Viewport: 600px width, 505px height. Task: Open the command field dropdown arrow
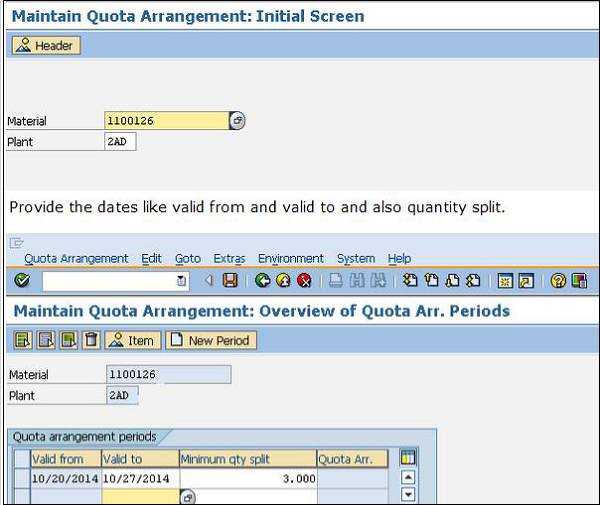point(181,281)
